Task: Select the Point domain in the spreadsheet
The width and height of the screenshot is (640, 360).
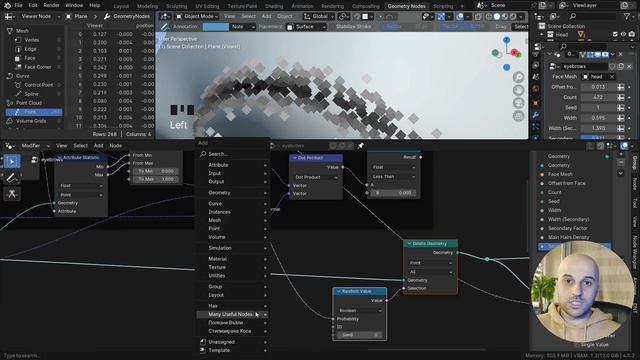Action: [34, 112]
